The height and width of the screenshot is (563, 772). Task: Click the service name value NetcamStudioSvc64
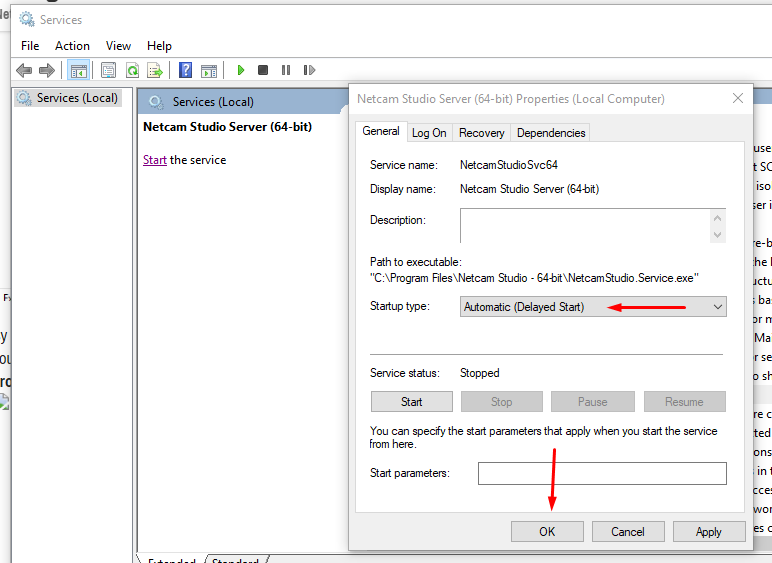click(509, 165)
